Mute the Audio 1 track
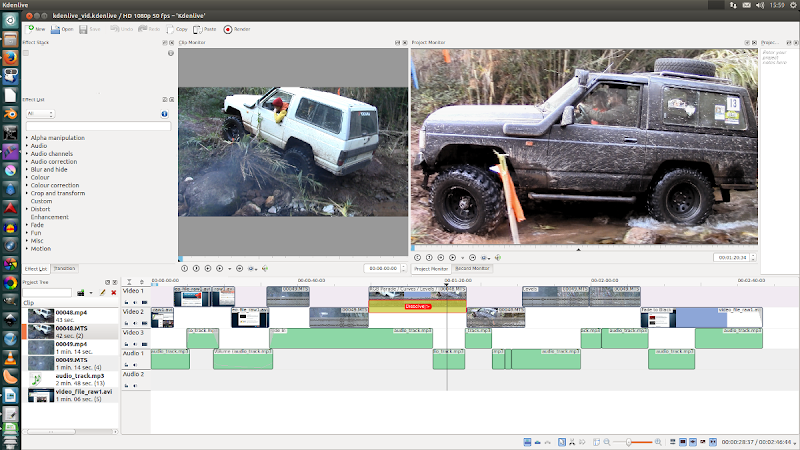 (135, 364)
